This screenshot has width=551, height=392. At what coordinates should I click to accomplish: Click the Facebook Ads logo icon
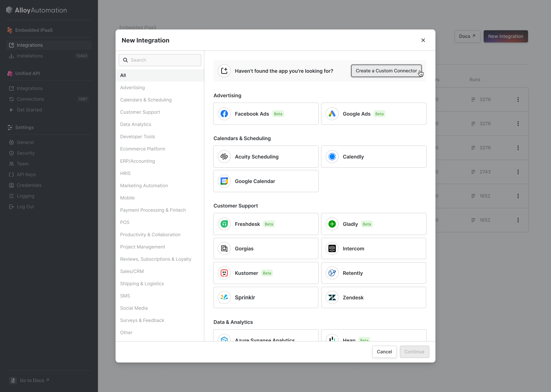pyautogui.click(x=224, y=114)
